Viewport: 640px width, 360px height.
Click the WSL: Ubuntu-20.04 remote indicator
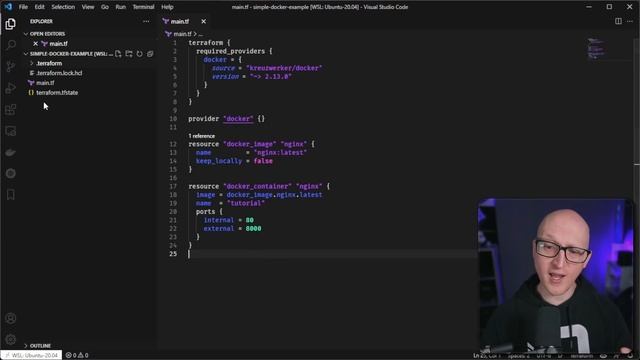coord(31,355)
